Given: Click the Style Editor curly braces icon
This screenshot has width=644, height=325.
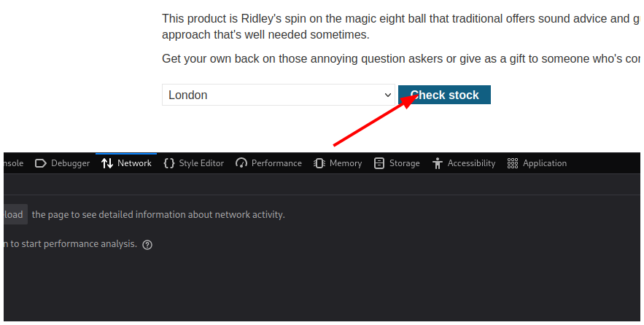Looking at the screenshot, I should [x=169, y=163].
